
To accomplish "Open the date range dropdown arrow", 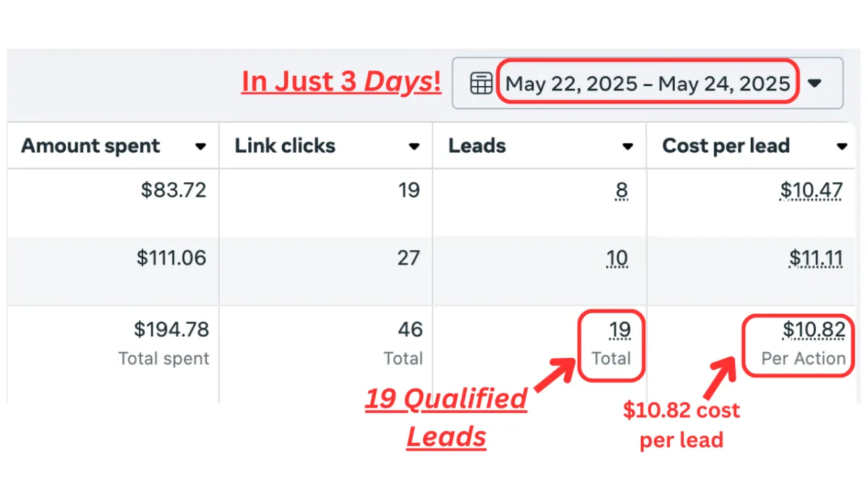I will click(x=814, y=83).
